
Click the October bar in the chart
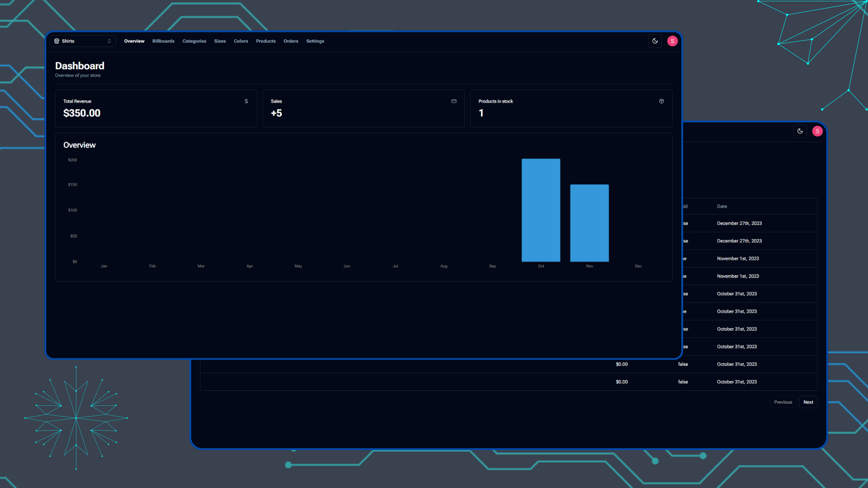pos(541,210)
